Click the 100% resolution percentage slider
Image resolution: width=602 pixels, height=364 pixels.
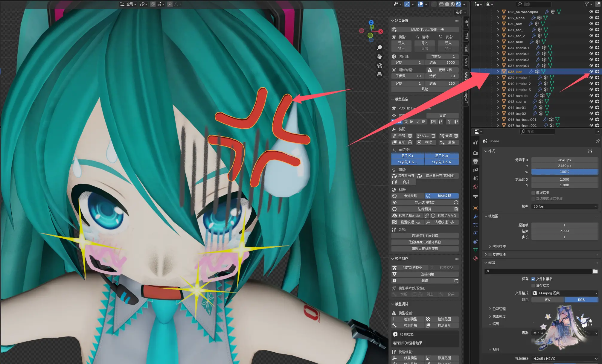coord(564,172)
